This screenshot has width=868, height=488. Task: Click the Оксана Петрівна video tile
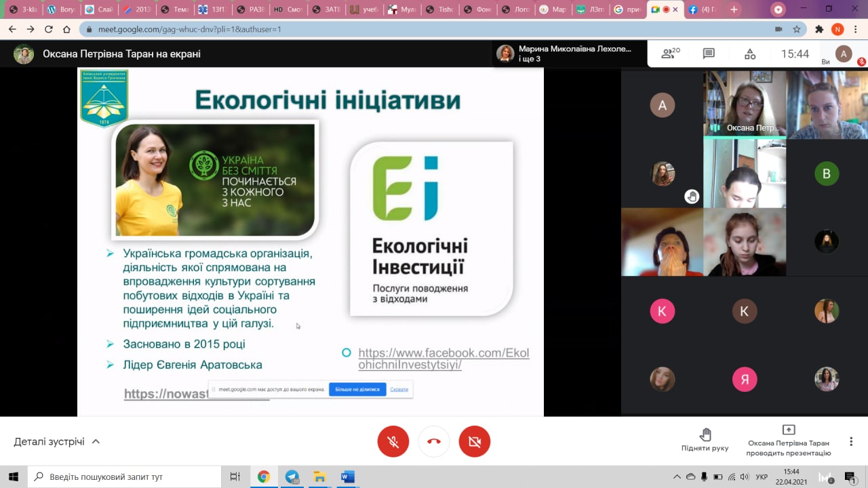745,104
